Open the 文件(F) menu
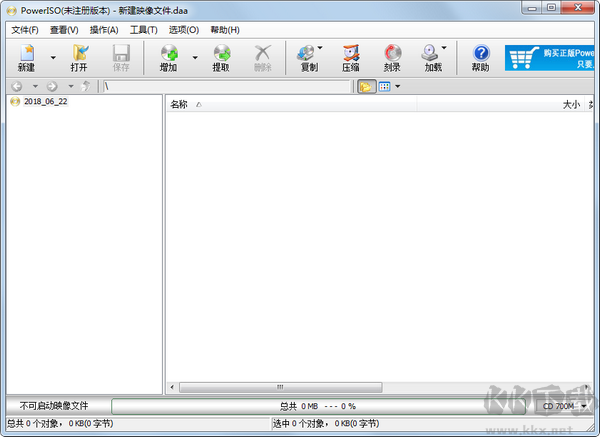Image resolution: width=600 pixels, height=437 pixels. tap(25, 30)
